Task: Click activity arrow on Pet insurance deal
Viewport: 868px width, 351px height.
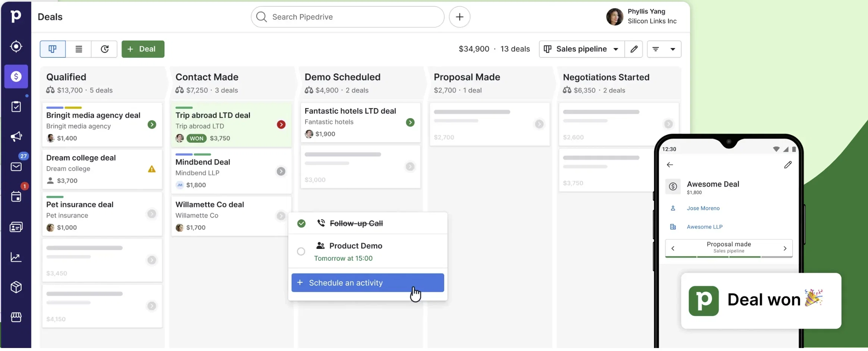Action: tap(152, 214)
